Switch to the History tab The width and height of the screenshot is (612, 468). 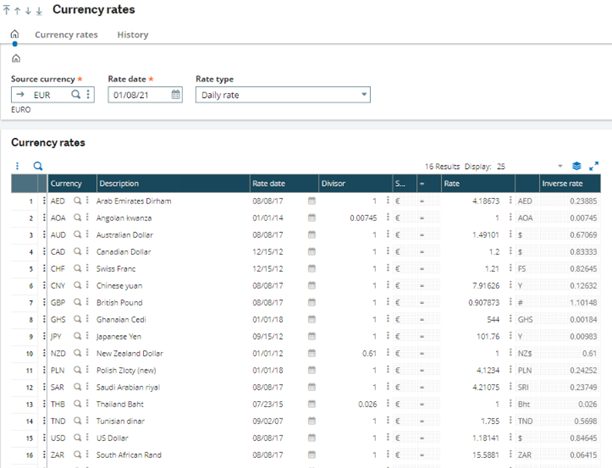click(132, 35)
